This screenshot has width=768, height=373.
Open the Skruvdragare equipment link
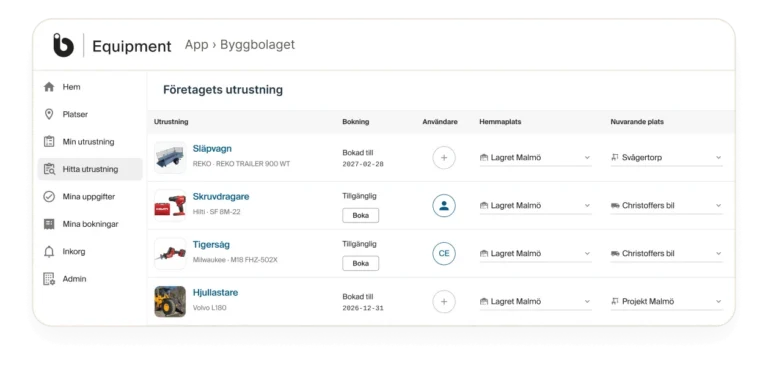tap(221, 197)
